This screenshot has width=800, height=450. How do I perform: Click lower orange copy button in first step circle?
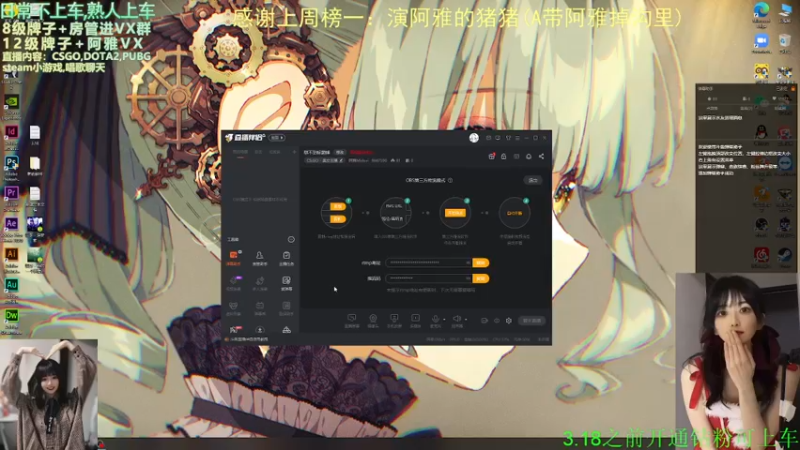337,218
